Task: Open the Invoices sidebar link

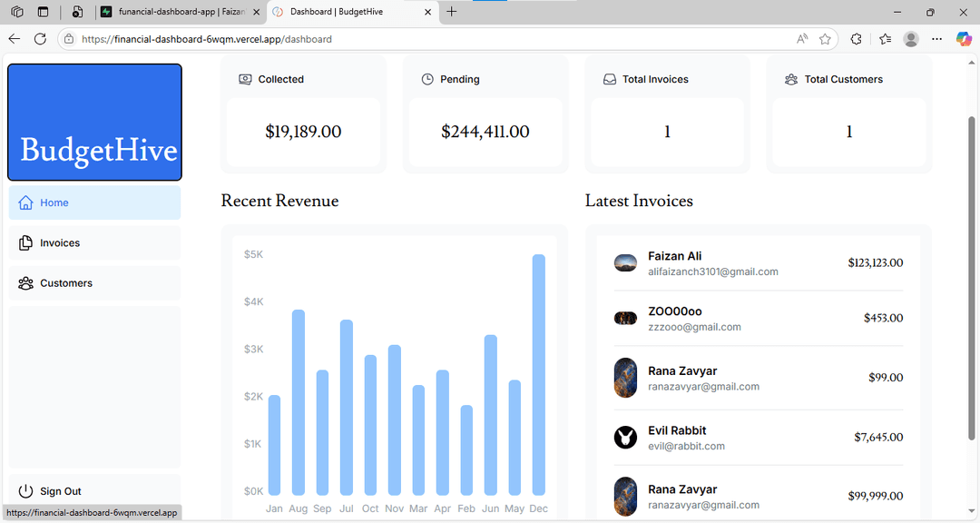Action: point(94,242)
